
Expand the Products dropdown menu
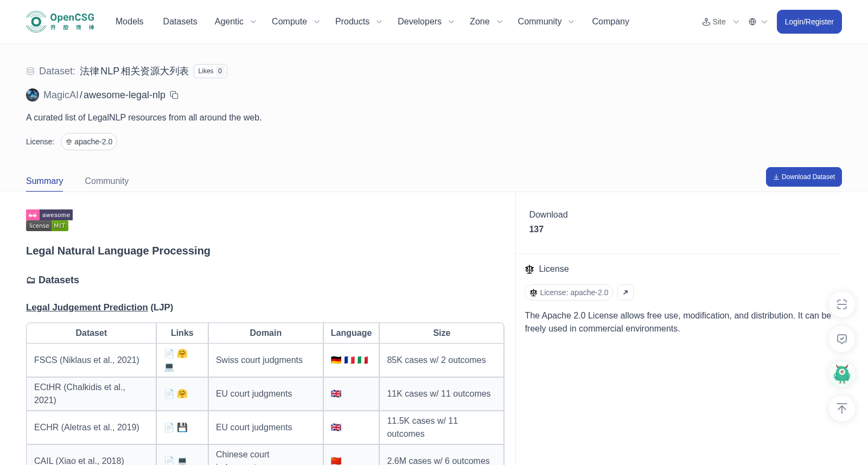pyautogui.click(x=359, y=22)
